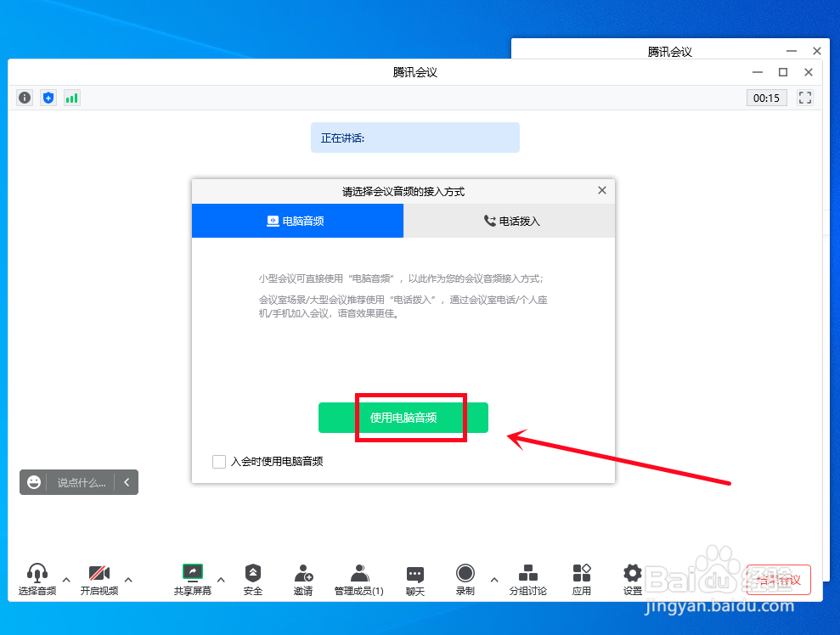This screenshot has height=635, width=840.
Task: Close the background 腾讯会议 window
Action: click(817, 51)
